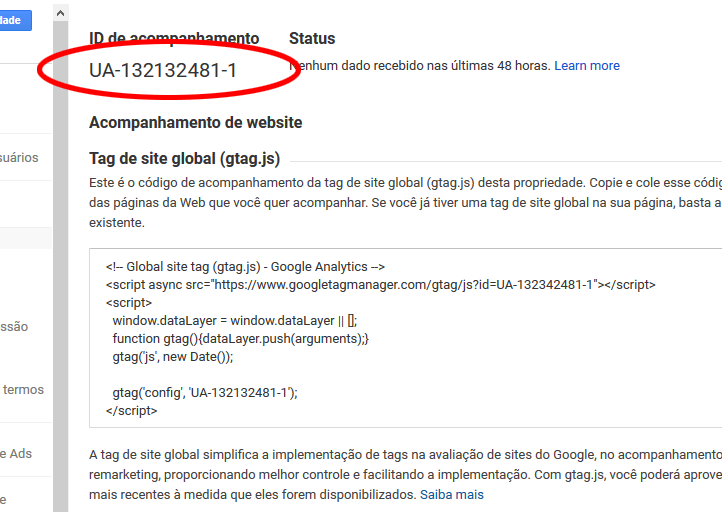722x512 pixels.
Task: Click the Global site tag comment line
Action: 245,267
